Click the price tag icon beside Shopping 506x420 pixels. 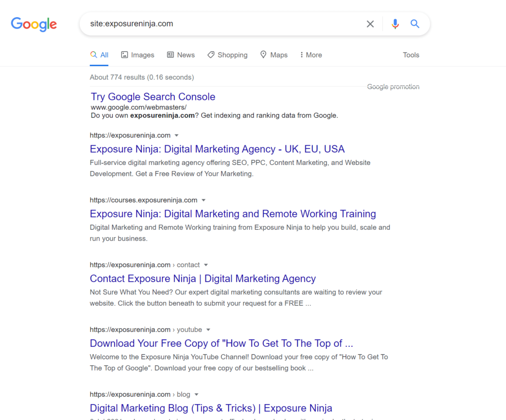point(211,55)
